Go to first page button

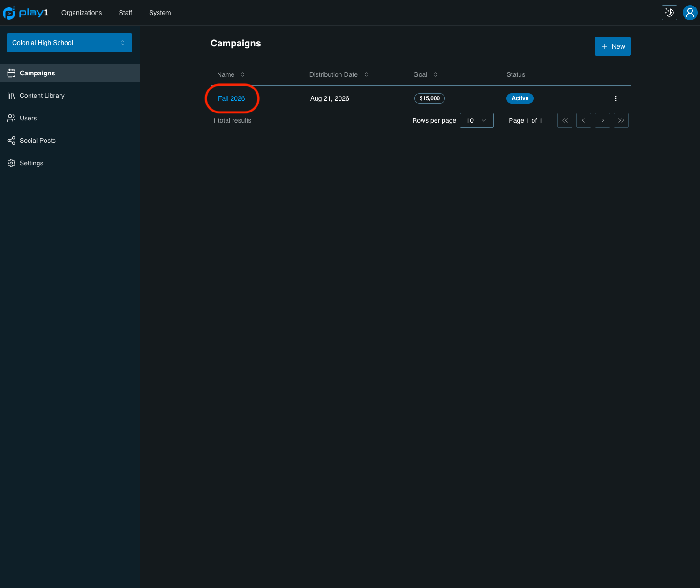pyautogui.click(x=565, y=120)
